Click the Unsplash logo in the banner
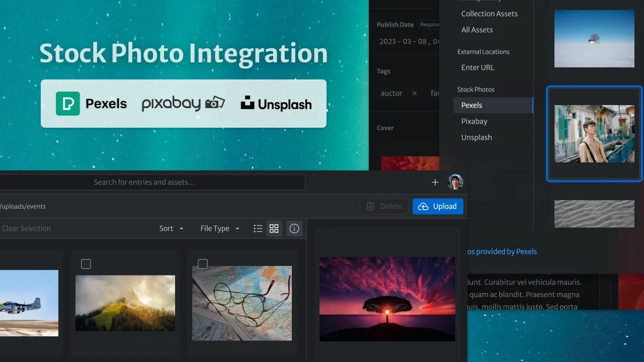This screenshot has height=362, width=644. tap(276, 104)
